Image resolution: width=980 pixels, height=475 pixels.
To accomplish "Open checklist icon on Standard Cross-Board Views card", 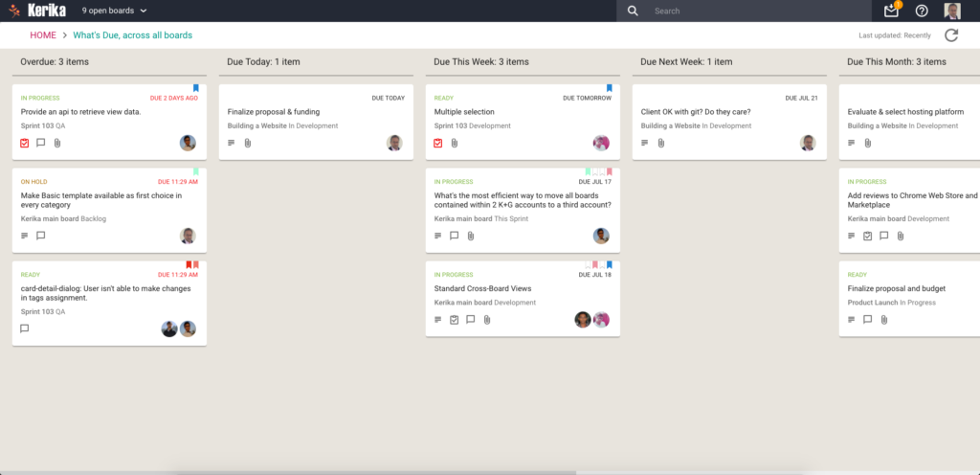I will (x=455, y=319).
